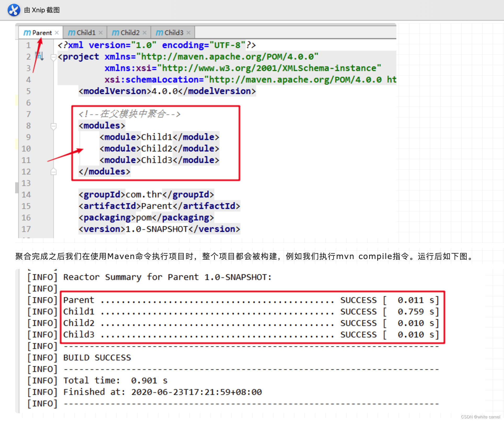Click the Xnip app logo icon
This screenshot has height=421, width=504.
point(14,10)
